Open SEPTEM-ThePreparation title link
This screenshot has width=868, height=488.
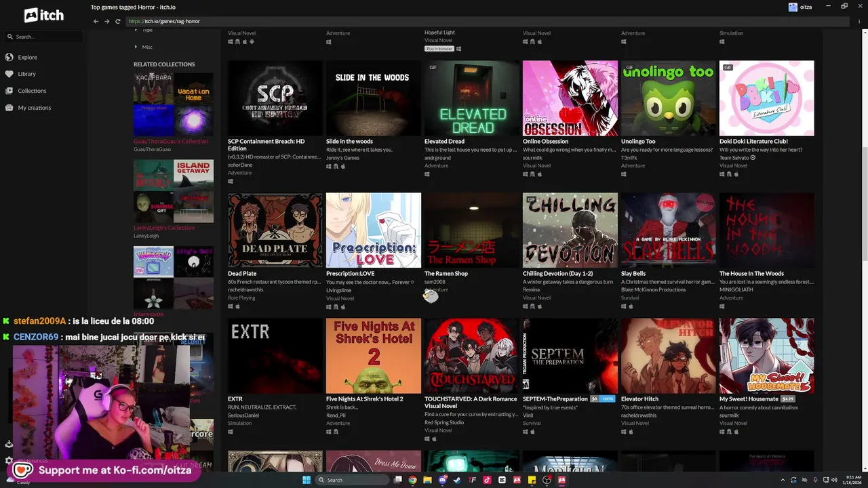pyautogui.click(x=555, y=399)
